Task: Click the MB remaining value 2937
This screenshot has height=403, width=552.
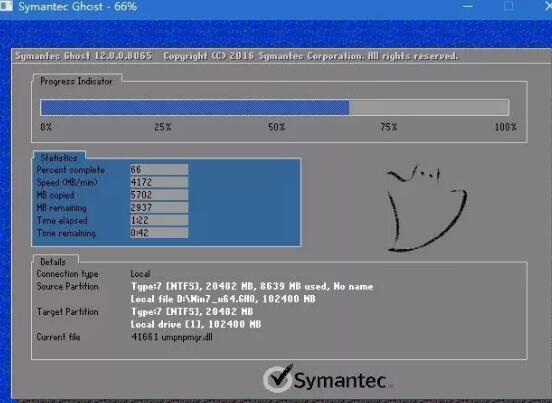Action: click(x=159, y=208)
